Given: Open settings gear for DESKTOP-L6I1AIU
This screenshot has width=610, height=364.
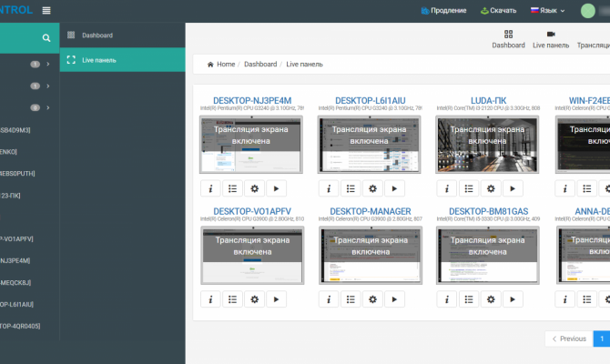Looking at the screenshot, I should click(372, 188).
